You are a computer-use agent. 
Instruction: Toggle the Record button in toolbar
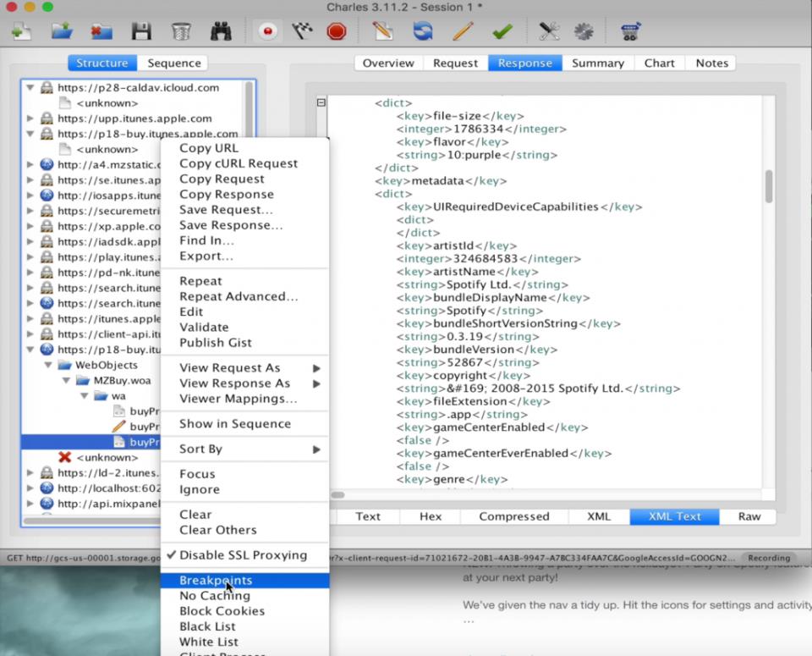(268, 32)
